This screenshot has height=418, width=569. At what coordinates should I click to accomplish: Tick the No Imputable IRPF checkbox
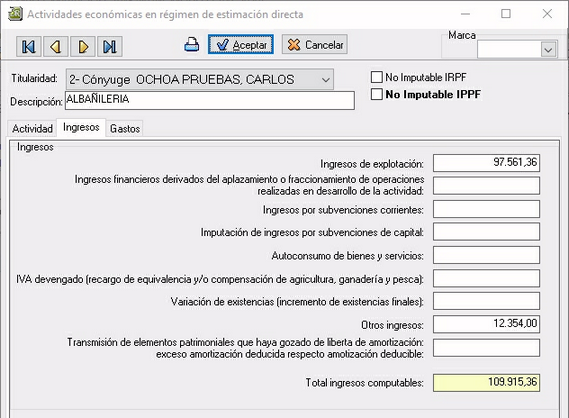[377, 77]
